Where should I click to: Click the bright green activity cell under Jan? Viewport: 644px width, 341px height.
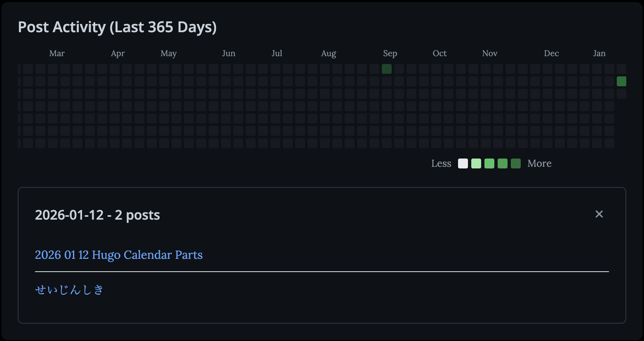[x=621, y=81]
